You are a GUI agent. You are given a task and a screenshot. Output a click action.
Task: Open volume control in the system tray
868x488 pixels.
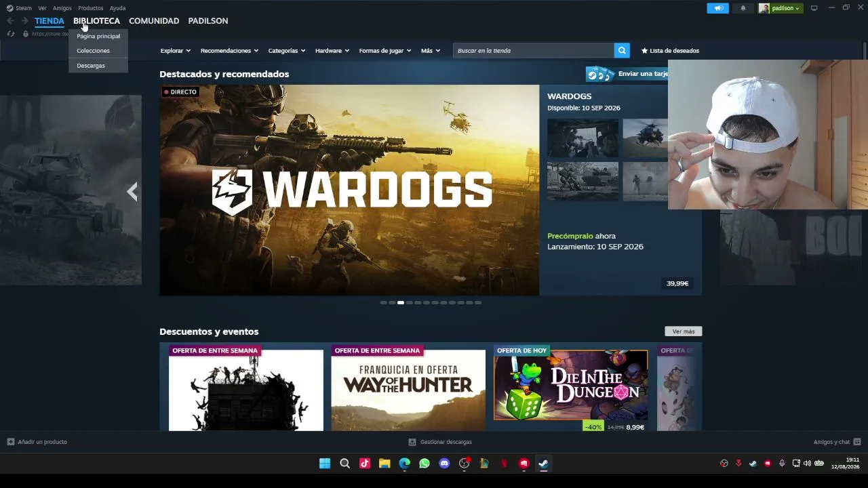click(x=807, y=464)
